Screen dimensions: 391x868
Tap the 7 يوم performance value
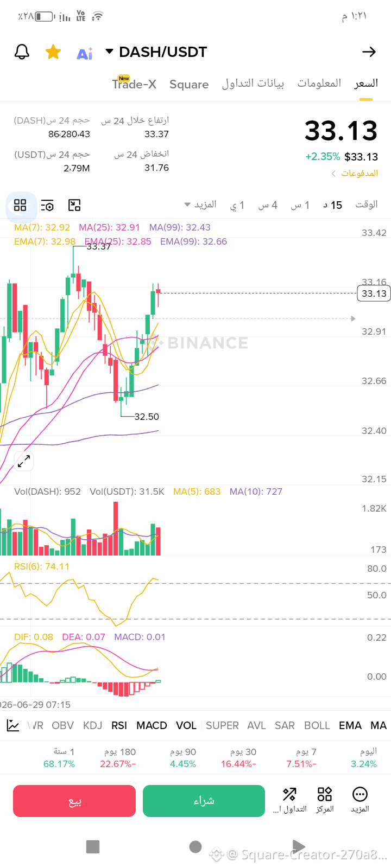coord(301,758)
